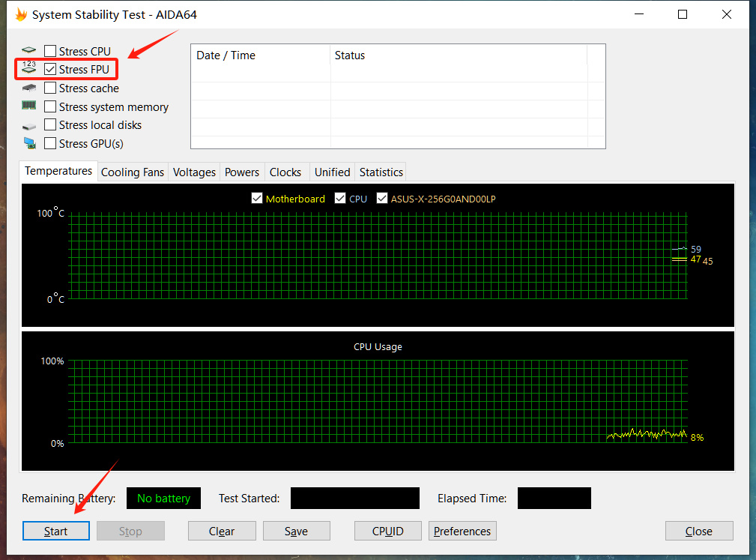The height and width of the screenshot is (560, 756).
Task: Click the Status column header
Action: click(x=459, y=55)
